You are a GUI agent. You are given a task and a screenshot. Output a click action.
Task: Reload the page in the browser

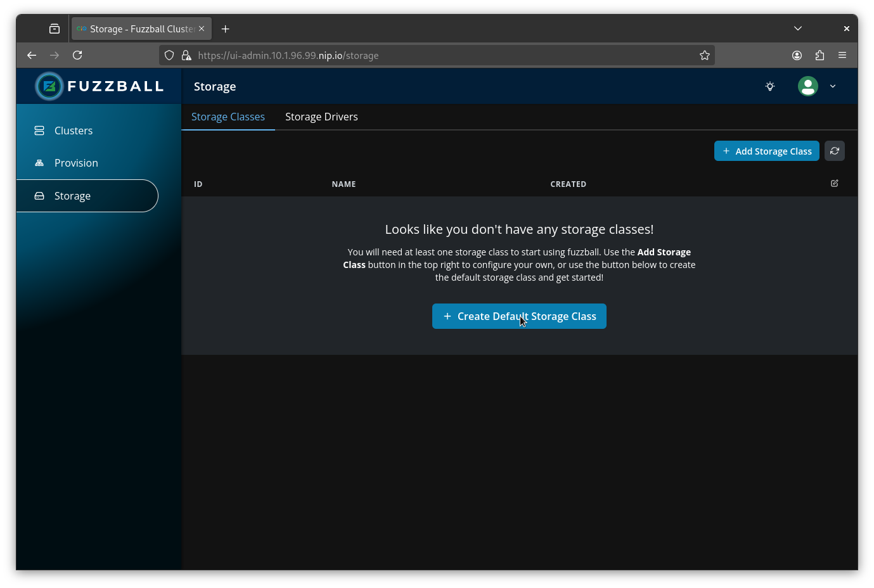click(77, 55)
